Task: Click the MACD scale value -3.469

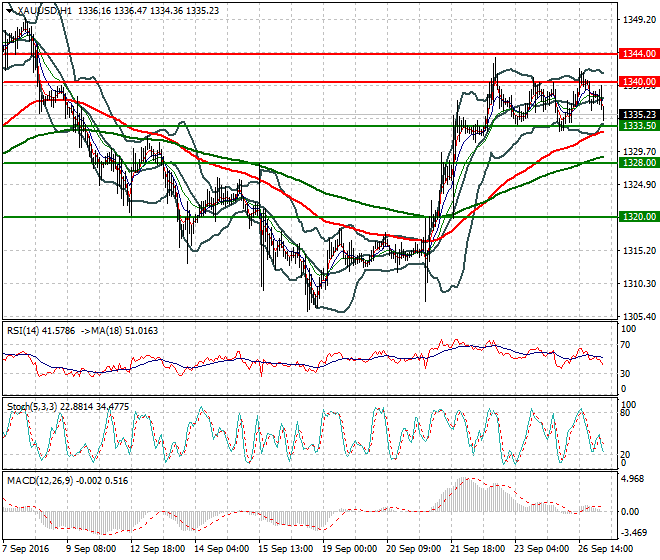Action: pos(634,533)
